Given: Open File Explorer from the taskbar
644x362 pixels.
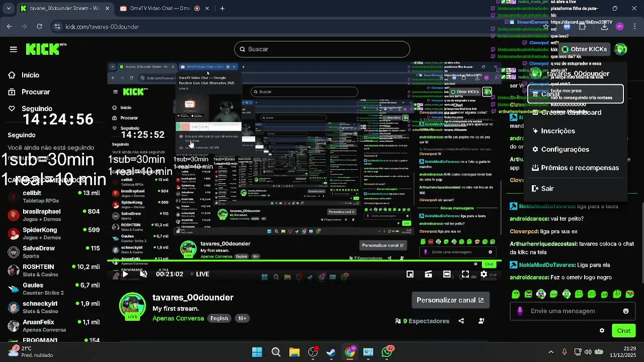Looking at the screenshot, I should (x=294, y=352).
